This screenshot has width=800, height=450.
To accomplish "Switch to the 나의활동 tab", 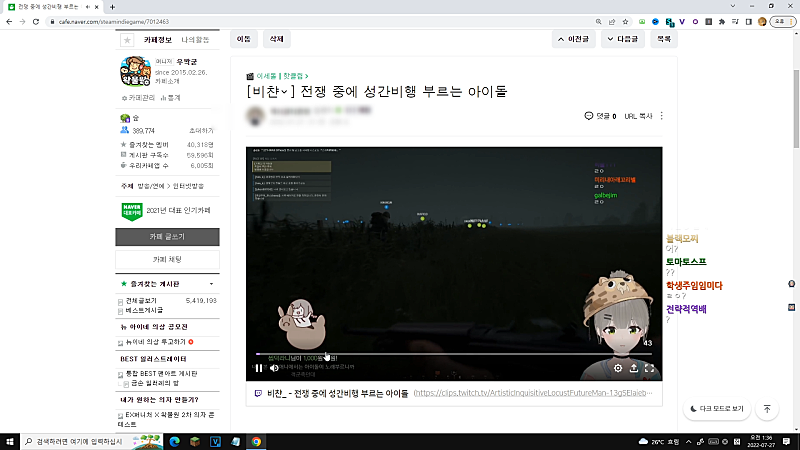I will click(x=195, y=40).
